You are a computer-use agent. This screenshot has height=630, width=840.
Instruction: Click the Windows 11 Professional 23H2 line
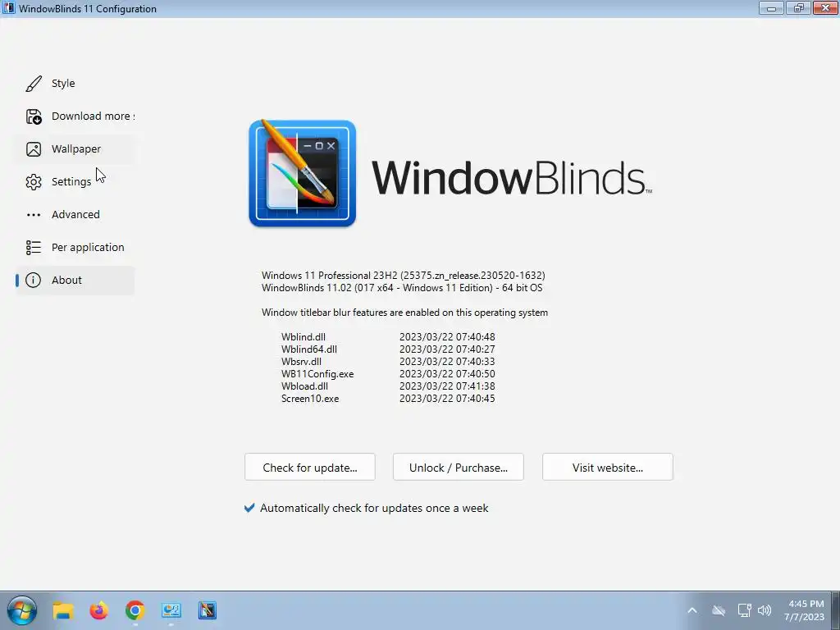click(x=403, y=276)
